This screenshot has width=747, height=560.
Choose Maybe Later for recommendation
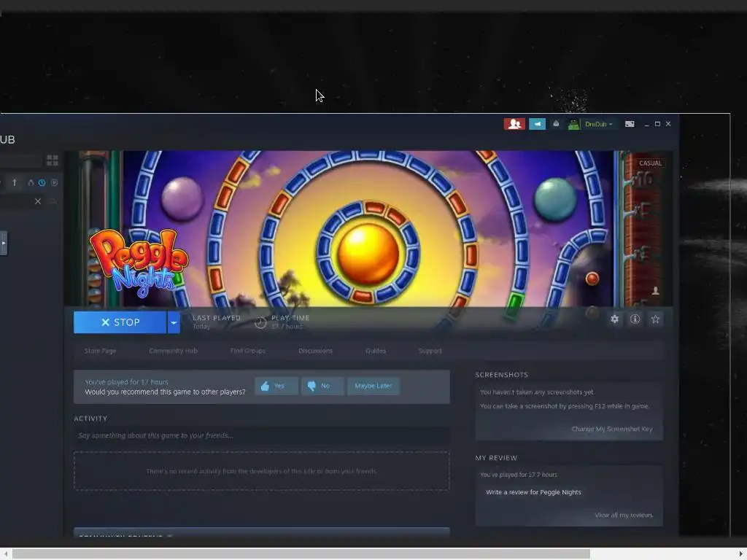click(373, 386)
